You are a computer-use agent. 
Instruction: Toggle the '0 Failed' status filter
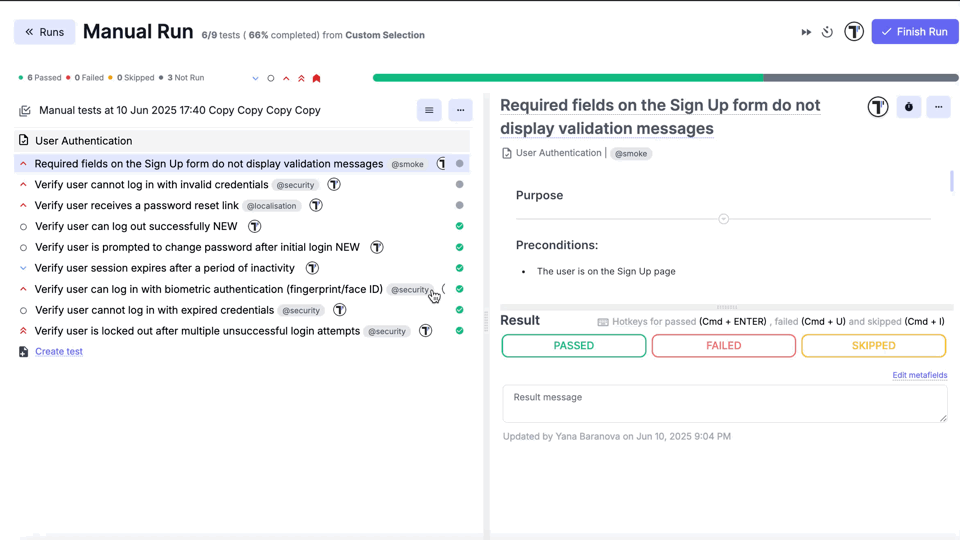point(86,78)
